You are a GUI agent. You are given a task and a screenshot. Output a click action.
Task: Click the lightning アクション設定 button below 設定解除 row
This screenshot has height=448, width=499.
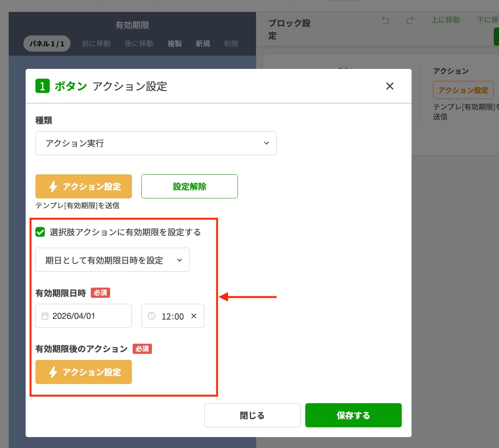83,186
